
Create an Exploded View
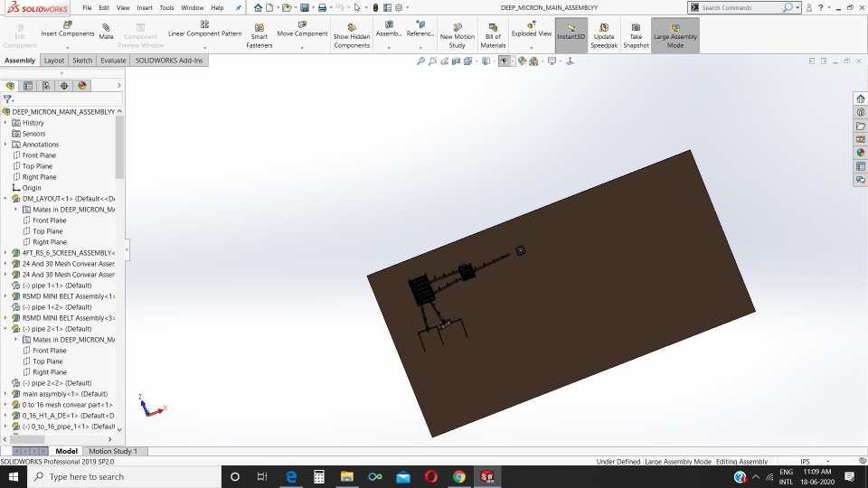pos(532,29)
